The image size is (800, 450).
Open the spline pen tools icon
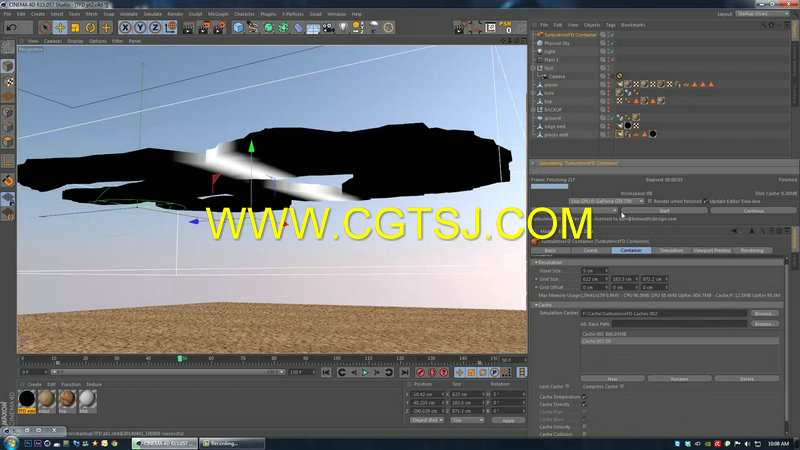point(253,28)
